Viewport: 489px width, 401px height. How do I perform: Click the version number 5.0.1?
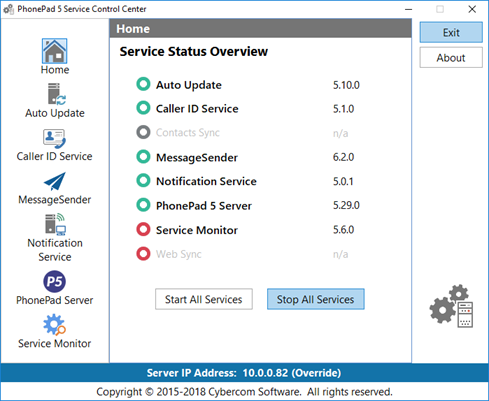pyautogui.click(x=343, y=181)
